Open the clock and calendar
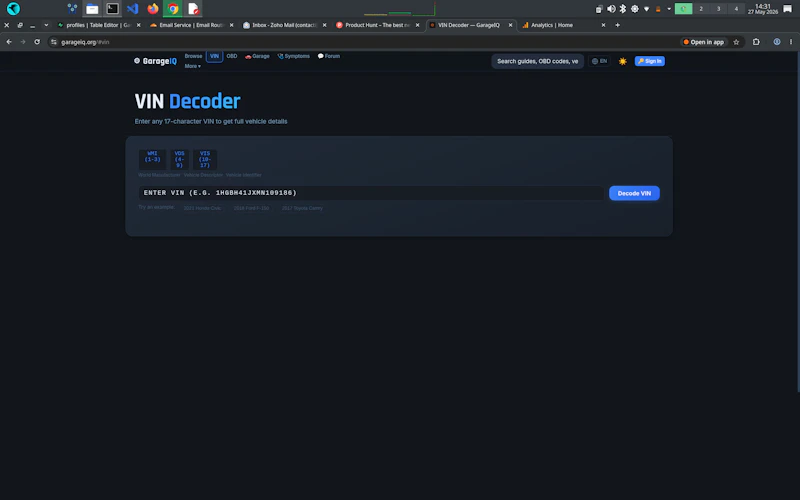This screenshot has height=500, width=800. [x=763, y=9]
